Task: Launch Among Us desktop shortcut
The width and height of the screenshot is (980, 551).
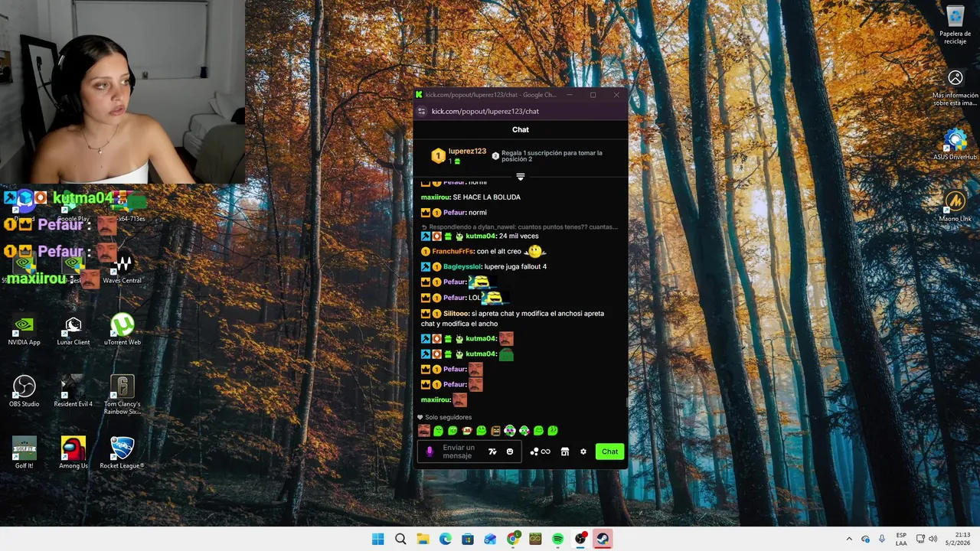Action: (x=73, y=453)
